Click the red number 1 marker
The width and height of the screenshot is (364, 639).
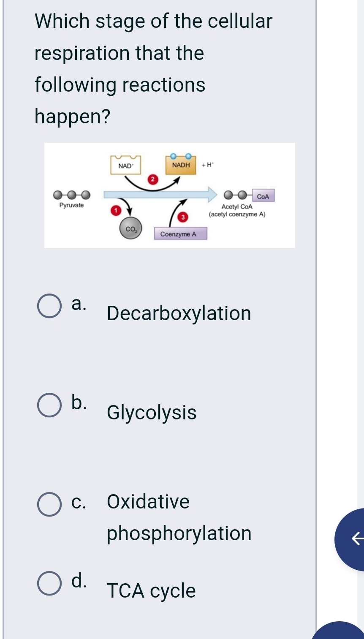(x=113, y=209)
